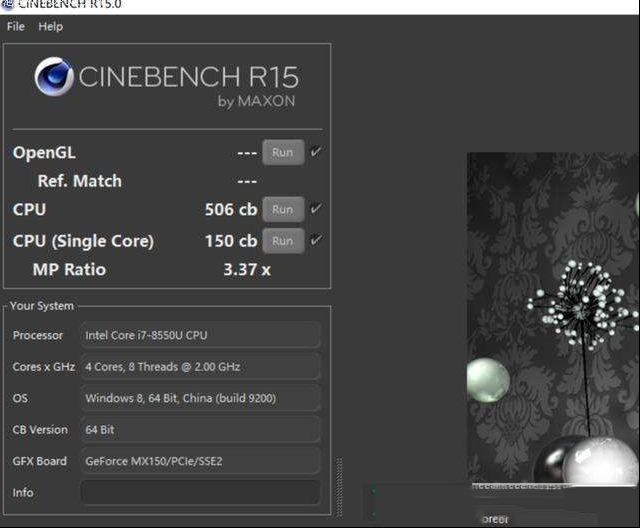Click the empty Info input field
Screen dimensions: 640x528
200,493
